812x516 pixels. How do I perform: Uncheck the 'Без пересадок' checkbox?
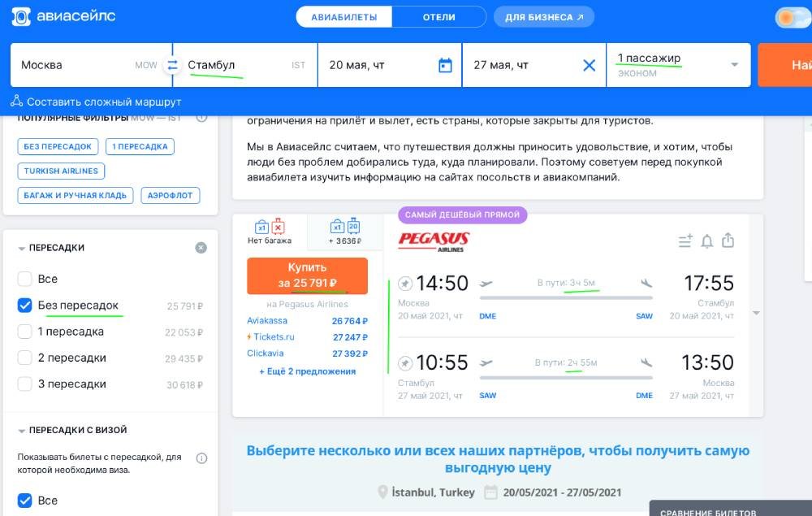point(25,306)
